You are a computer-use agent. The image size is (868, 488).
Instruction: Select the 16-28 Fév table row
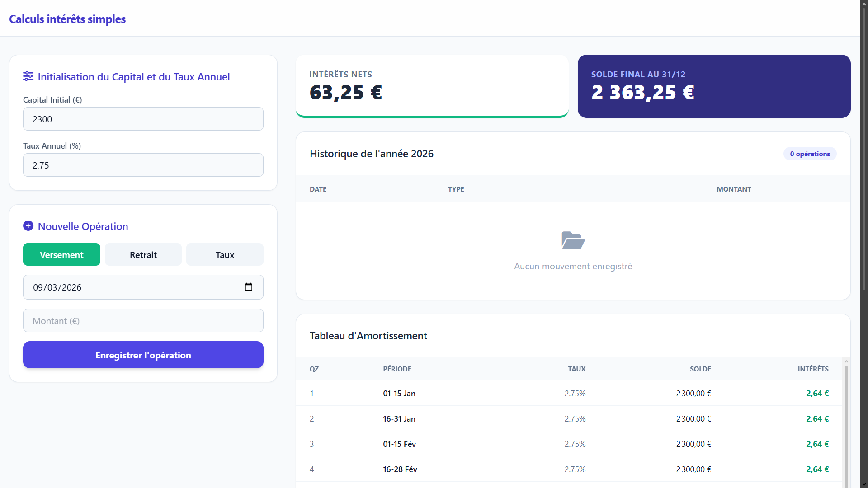click(x=570, y=469)
